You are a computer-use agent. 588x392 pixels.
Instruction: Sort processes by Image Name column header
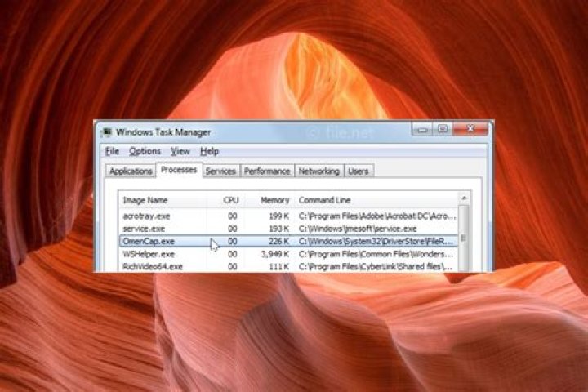point(145,200)
